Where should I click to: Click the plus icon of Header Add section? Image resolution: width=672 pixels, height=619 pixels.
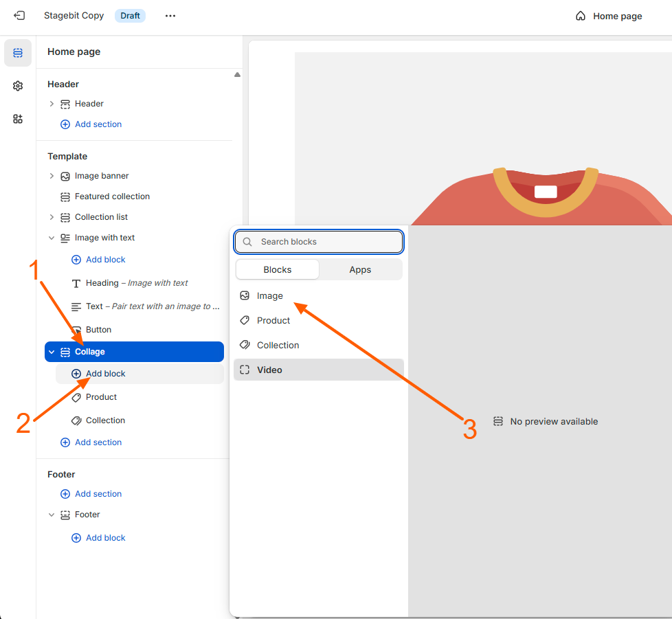(65, 124)
